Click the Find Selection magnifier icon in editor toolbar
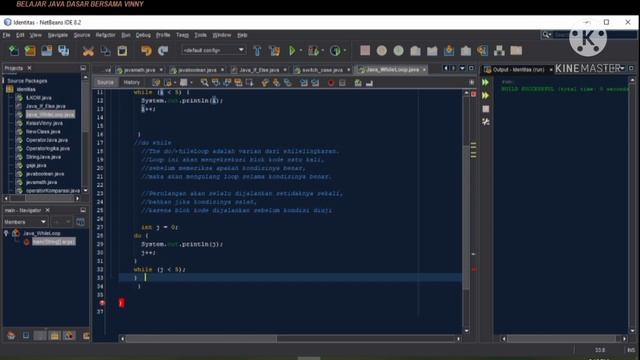The width and height of the screenshot is (640, 360). click(x=204, y=83)
